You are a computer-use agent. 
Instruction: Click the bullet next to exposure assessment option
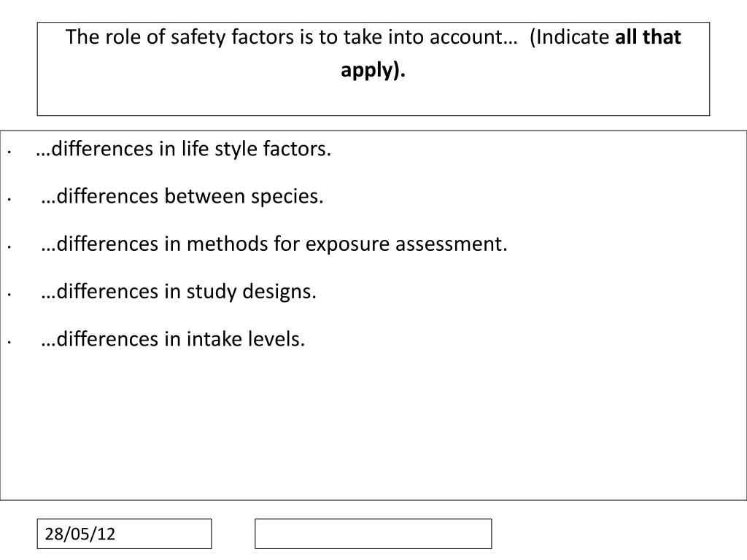9,247
